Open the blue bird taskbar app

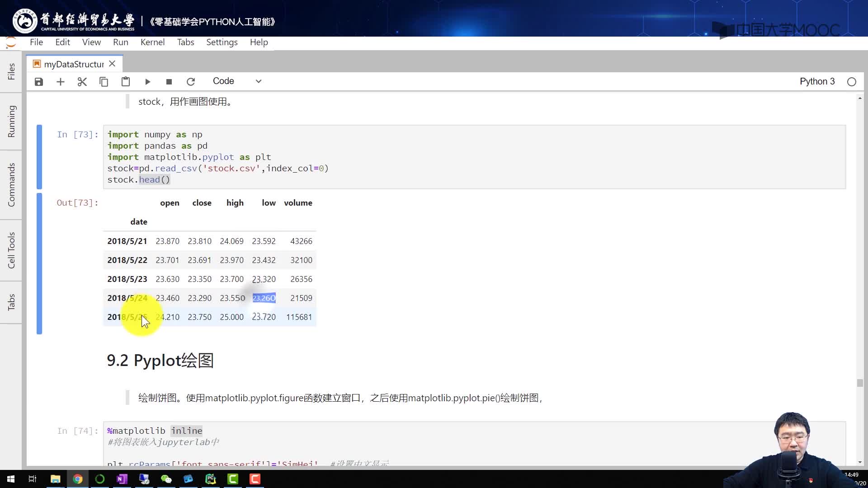click(x=189, y=479)
